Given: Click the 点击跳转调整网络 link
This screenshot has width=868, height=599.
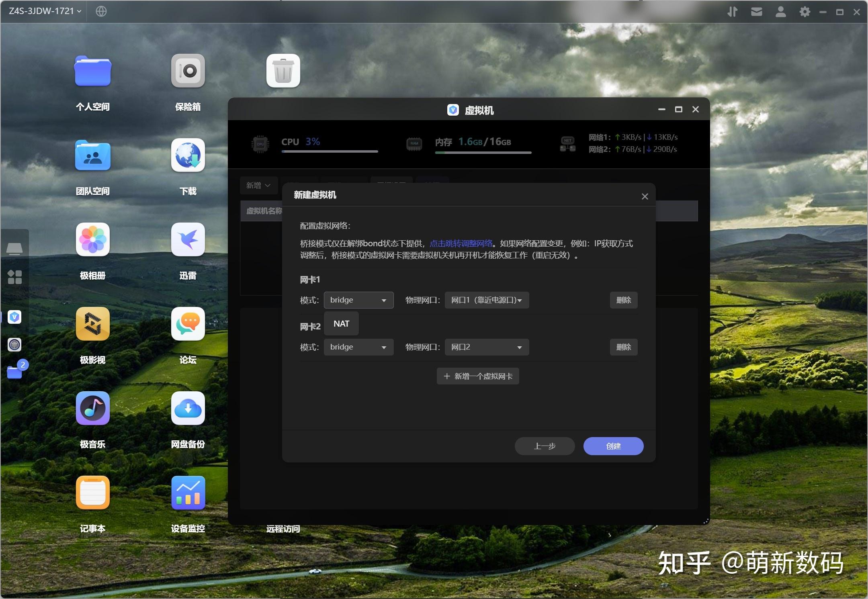Looking at the screenshot, I should [x=461, y=243].
